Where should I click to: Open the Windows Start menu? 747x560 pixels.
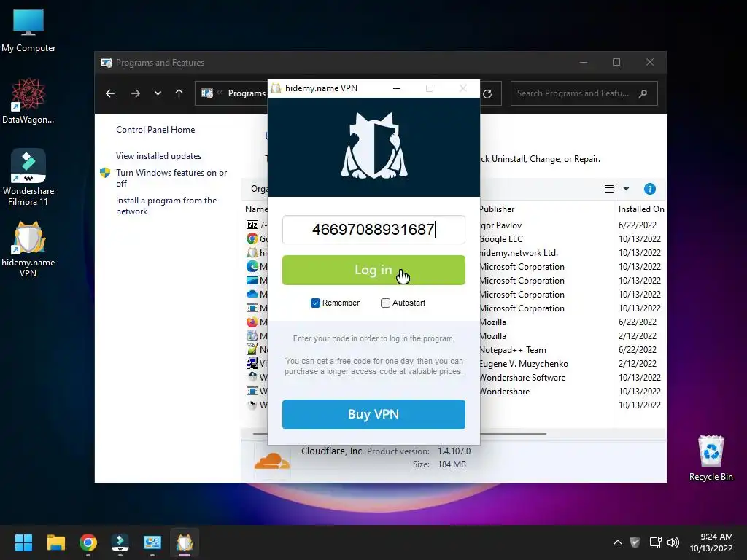[x=23, y=542]
